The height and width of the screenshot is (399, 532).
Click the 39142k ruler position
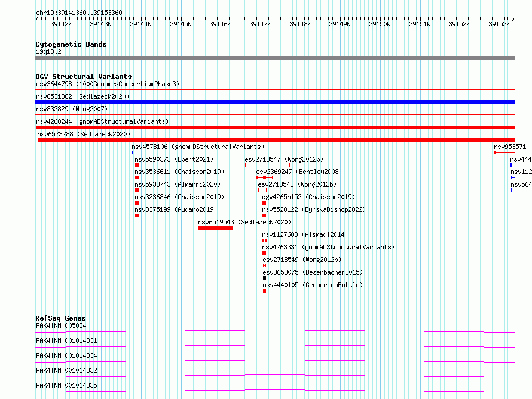pos(61,24)
